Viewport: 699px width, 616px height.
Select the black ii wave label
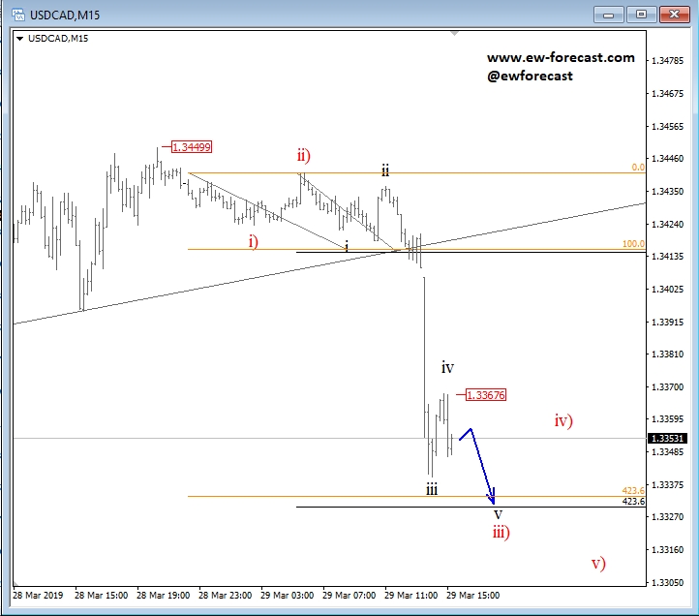(385, 169)
